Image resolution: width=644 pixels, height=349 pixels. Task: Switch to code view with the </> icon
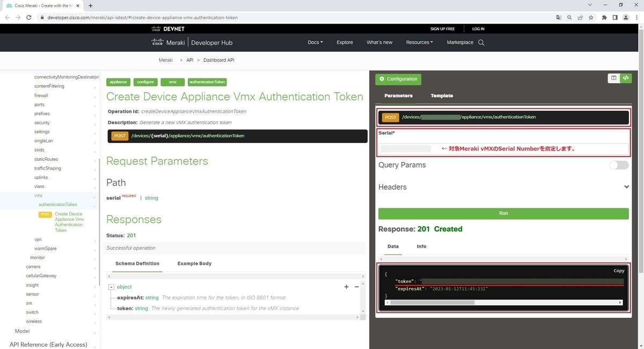[625, 78]
